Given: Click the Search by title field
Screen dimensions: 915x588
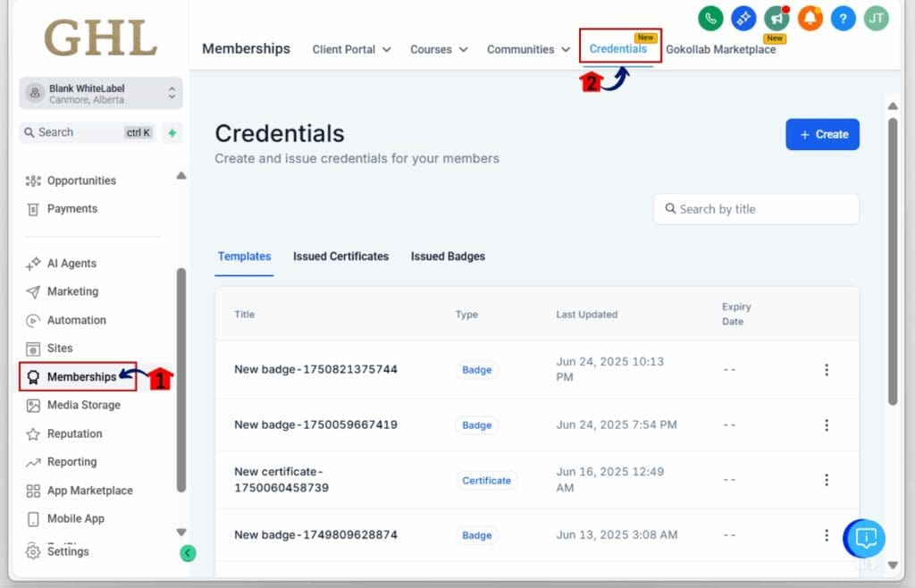Looking at the screenshot, I should 756,209.
